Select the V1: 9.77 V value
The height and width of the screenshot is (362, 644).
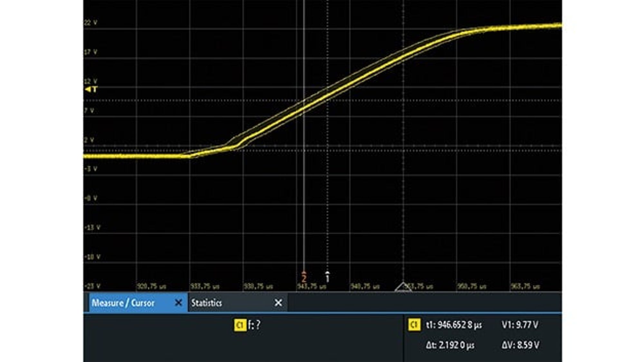coord(520,325)
